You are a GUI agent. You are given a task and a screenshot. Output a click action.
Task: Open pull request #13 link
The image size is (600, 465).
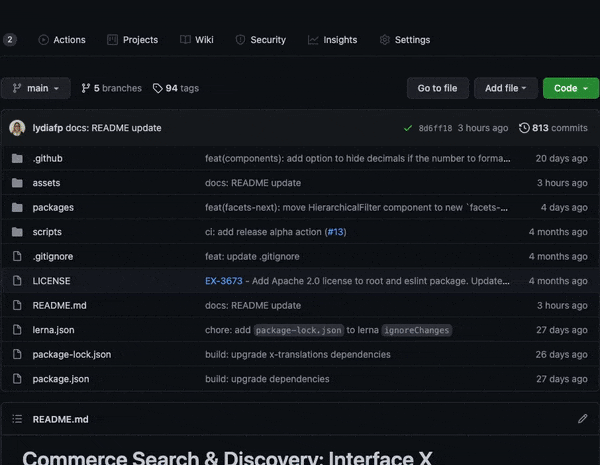click(x=336, y=232)
